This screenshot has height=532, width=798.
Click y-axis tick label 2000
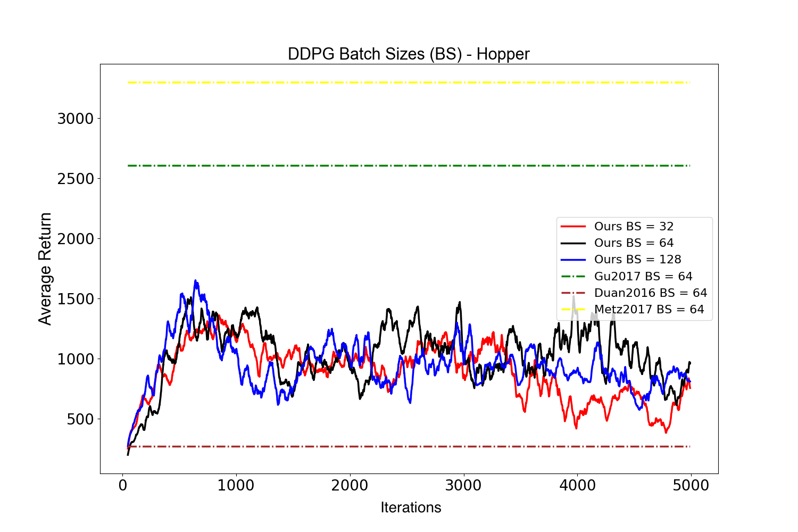[75, 239]
